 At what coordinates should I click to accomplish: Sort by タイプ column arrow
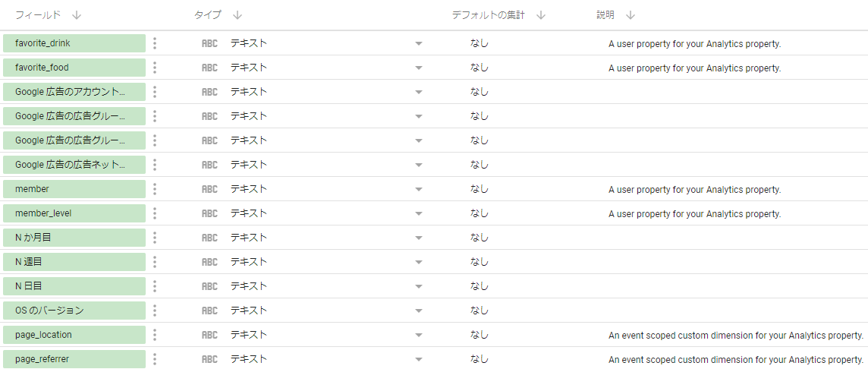[237, 15]
